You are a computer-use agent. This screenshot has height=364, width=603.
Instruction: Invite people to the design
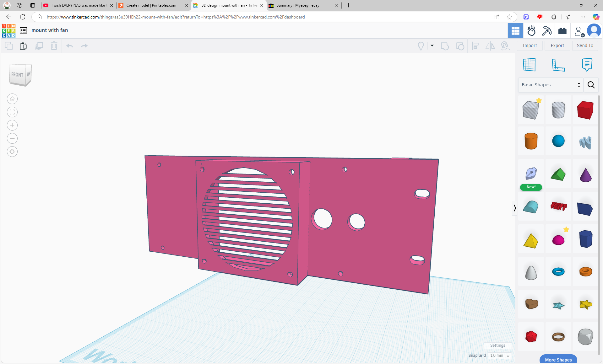(x=579, y=31)
